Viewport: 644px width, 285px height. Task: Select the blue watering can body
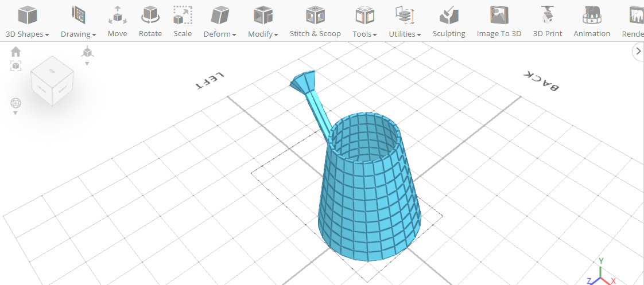370,197
